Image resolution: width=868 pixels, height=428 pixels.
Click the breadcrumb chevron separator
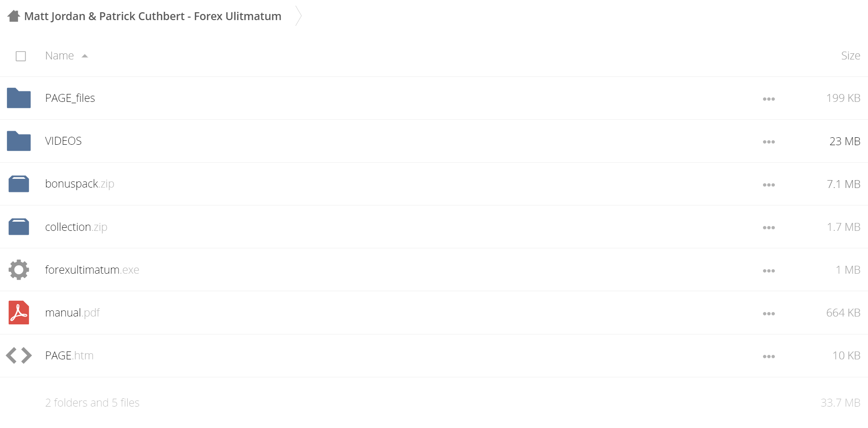[x=298, y=16]
